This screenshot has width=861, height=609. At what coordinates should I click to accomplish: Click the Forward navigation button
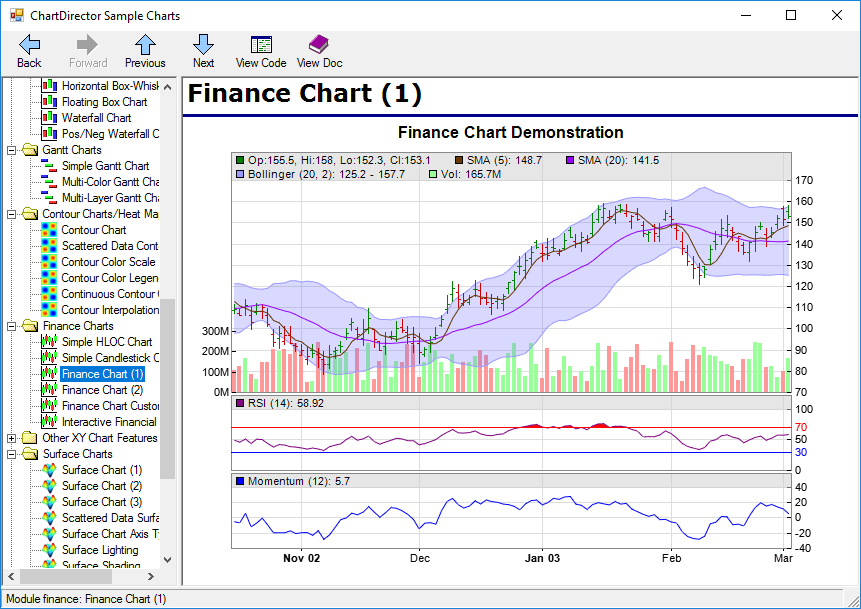point(87,44)
